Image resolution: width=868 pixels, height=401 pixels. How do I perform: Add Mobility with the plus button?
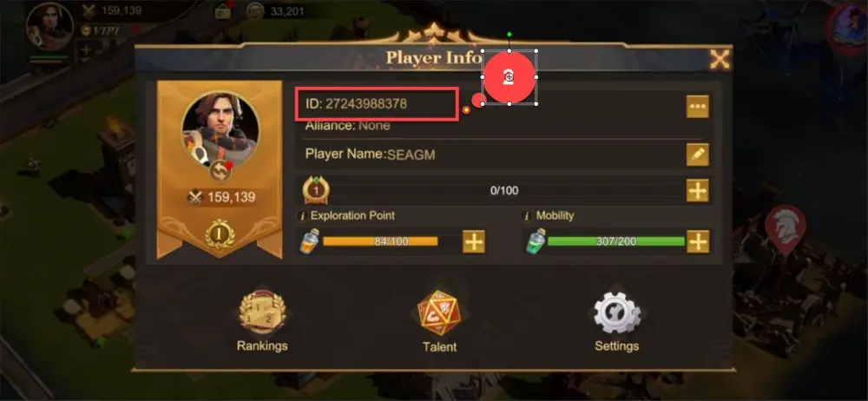(x=698, y=241)
